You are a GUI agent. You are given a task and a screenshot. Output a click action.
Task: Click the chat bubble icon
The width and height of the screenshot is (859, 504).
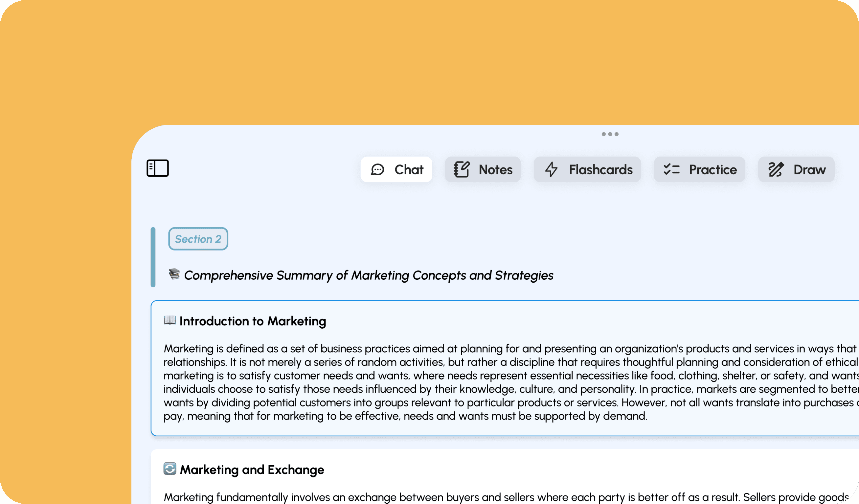[x=377, y=170]
